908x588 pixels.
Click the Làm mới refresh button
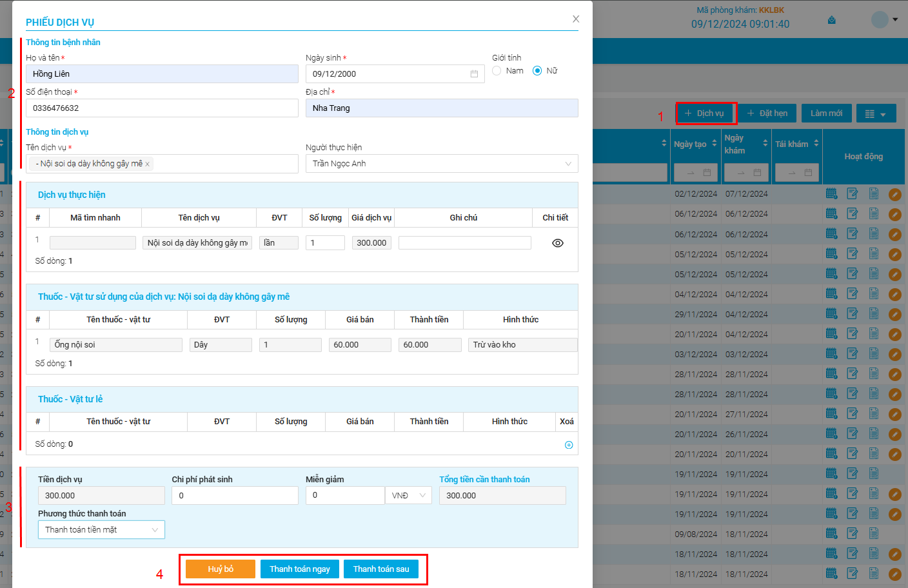coord(827,113)
